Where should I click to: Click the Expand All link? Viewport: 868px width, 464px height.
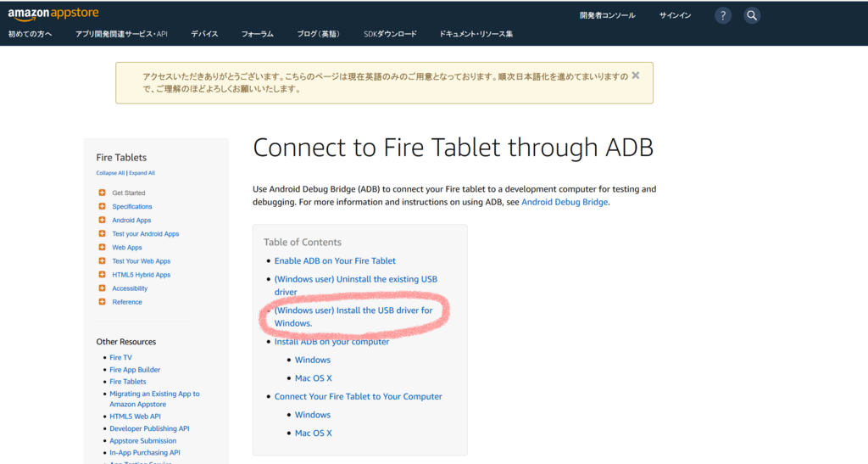click(x=142, y=173)
